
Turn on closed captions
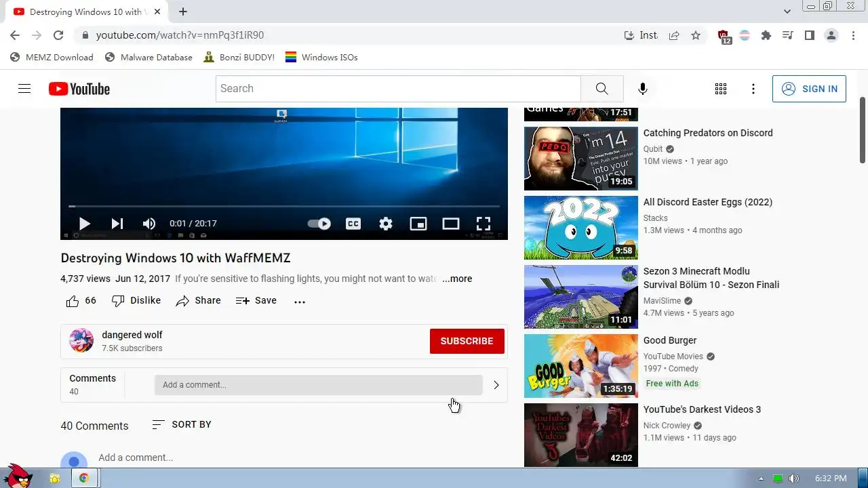353,224
